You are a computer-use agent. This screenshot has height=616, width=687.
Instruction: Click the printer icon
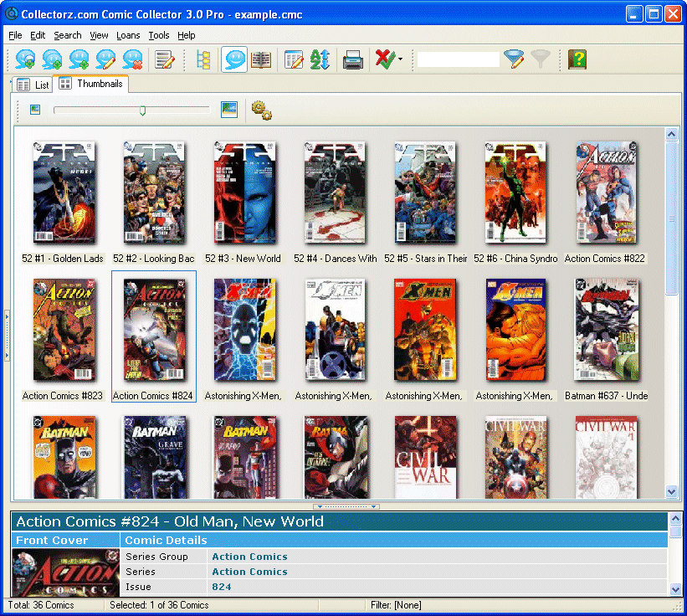[352, 59]
